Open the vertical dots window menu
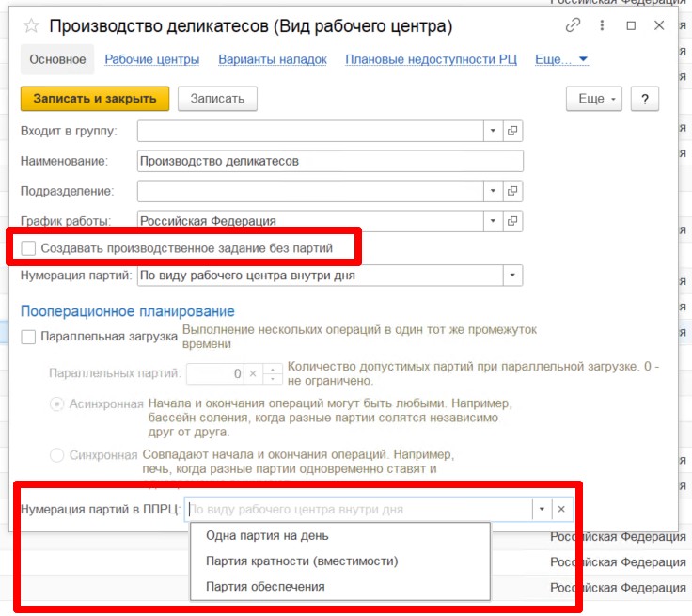The image size is (692, 616). click(603, 25)
